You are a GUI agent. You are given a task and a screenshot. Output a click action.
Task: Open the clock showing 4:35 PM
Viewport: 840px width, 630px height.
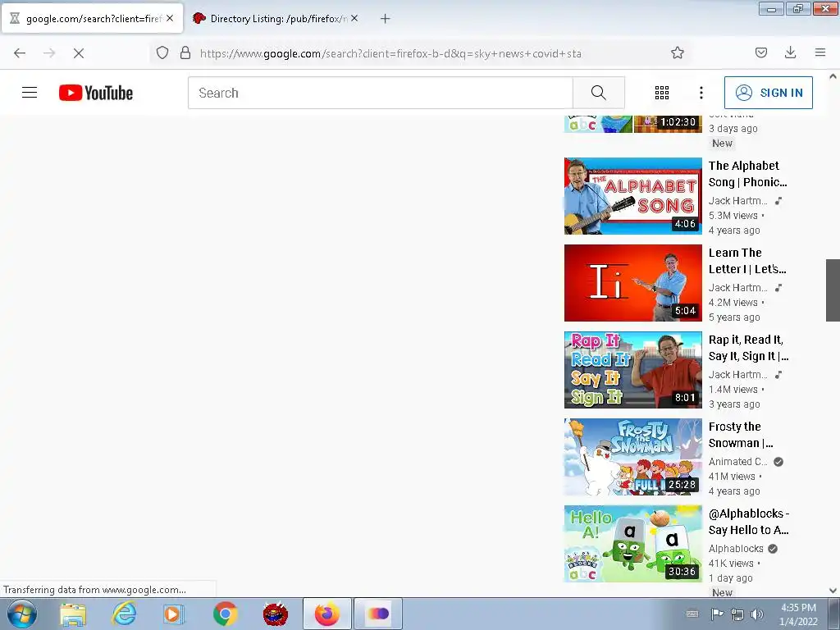coord(798,614)
